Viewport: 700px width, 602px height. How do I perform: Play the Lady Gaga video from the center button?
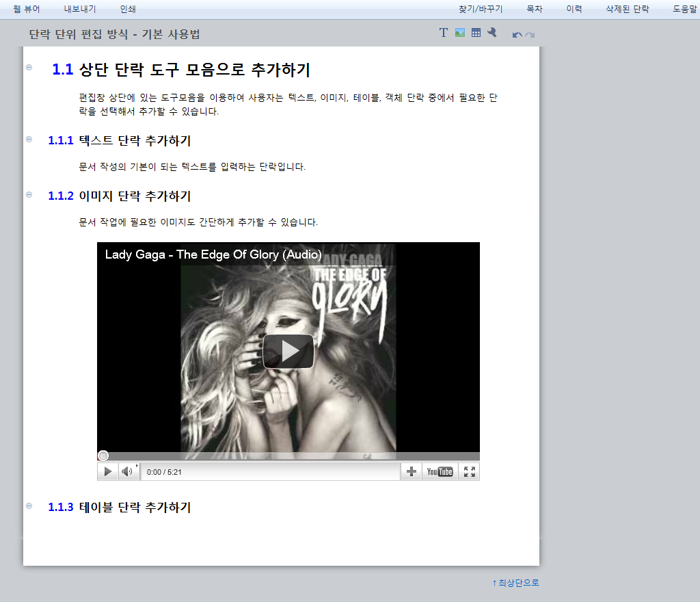click(x=288, y=352)
